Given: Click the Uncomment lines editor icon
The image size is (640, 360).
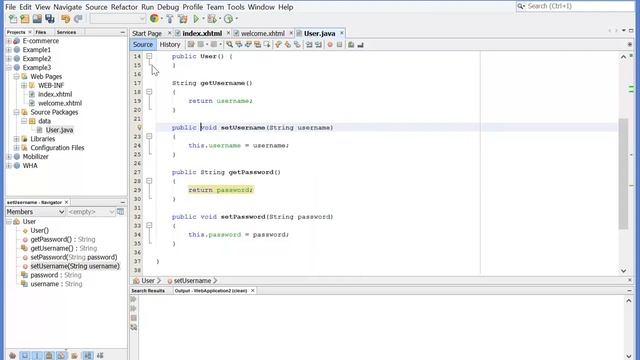Looking at the screenshot, I should [360, 44].
